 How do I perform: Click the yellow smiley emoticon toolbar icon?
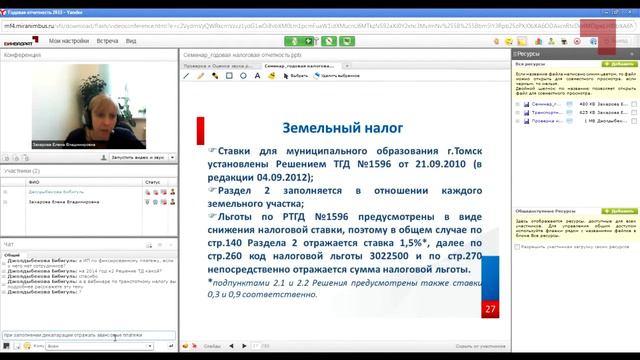[509, 41]
